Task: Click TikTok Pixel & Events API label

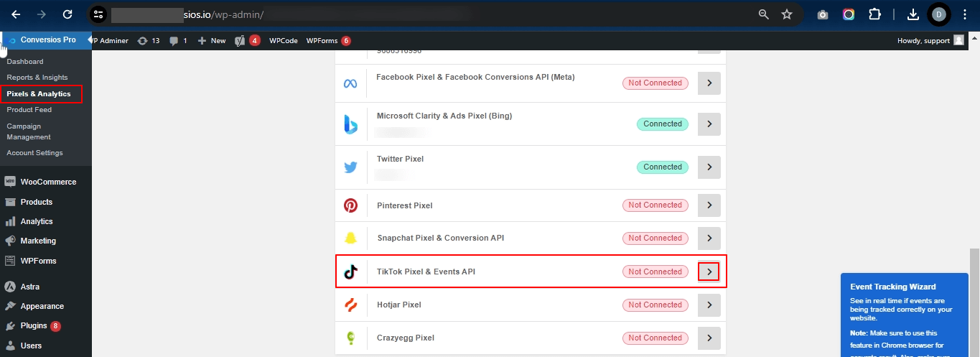Action: pyautogui.click(x=426, y=272)
